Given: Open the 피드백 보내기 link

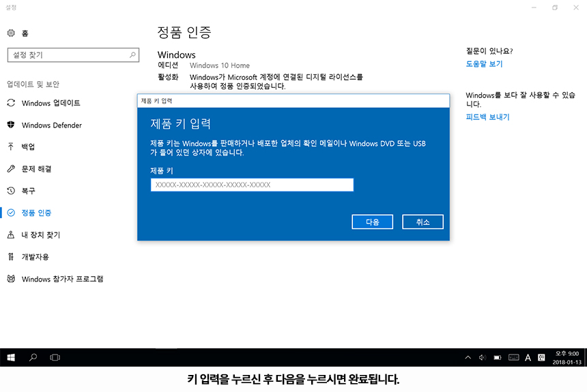Looking at the screenshot, I should (487, 117).
